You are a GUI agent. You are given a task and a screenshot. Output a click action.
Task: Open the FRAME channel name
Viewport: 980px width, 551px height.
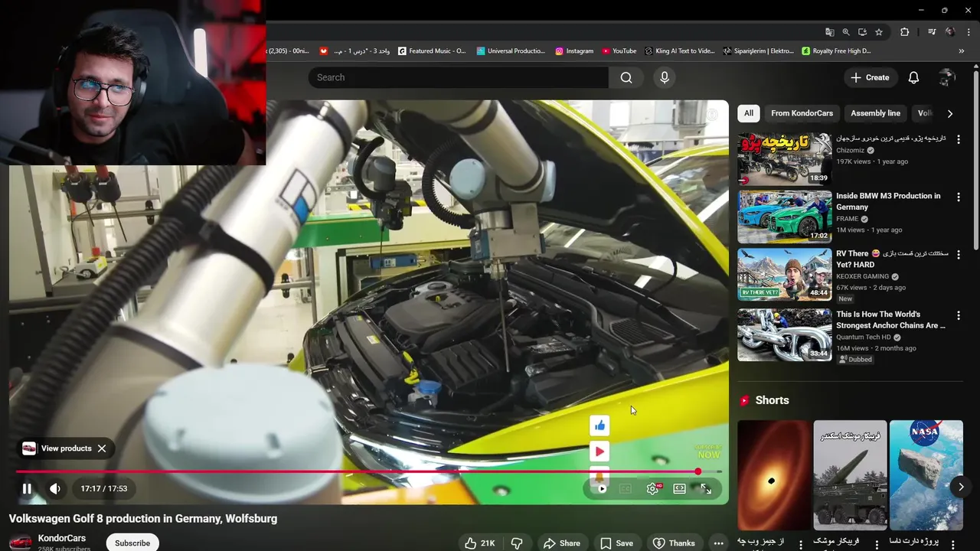tap(848, 219)
